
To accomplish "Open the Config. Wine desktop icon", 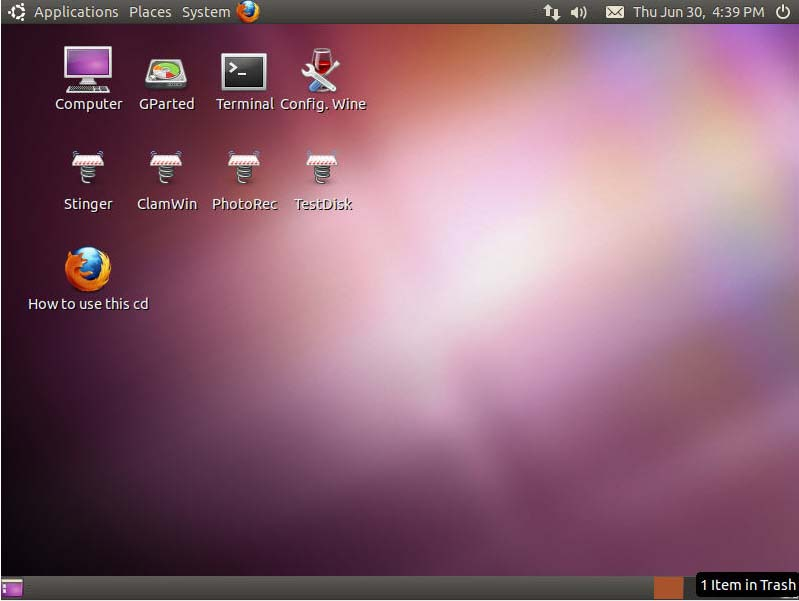I will [x=322, y=74].
